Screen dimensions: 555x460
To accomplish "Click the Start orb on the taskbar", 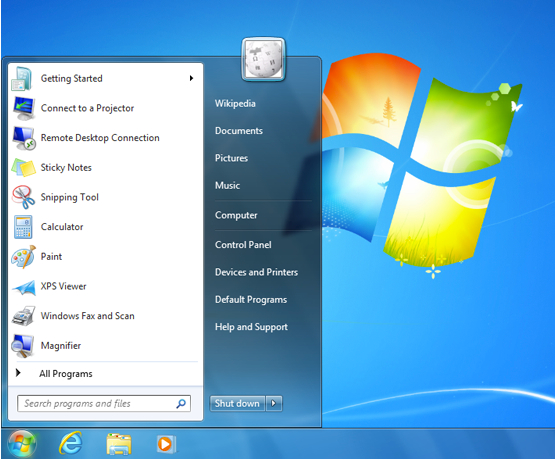I will 22,444.
